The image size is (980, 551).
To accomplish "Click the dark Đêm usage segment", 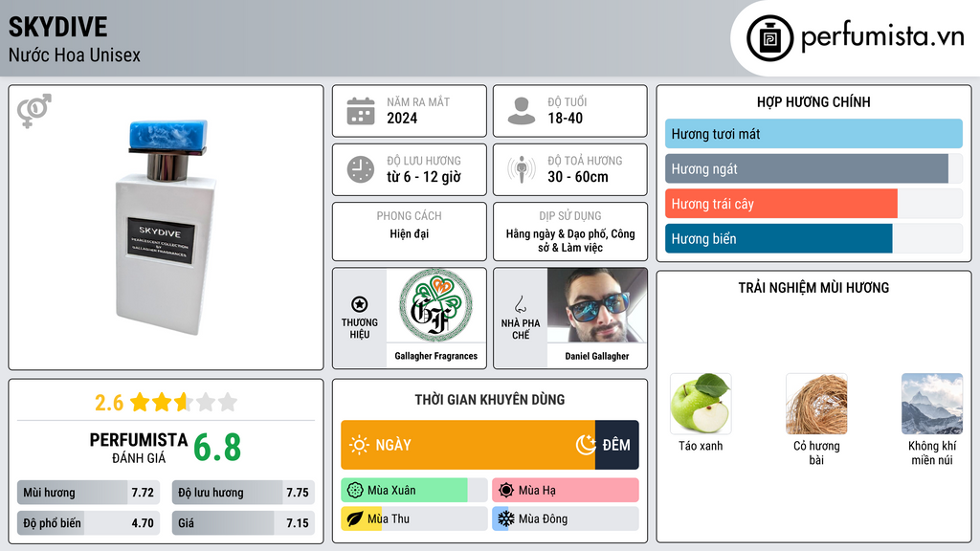I will coord(617,445).
